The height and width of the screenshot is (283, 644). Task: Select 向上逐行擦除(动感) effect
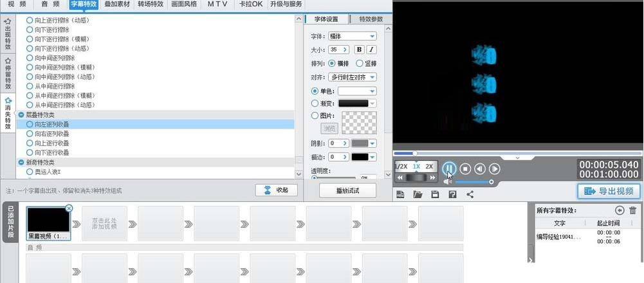point(58,20)
